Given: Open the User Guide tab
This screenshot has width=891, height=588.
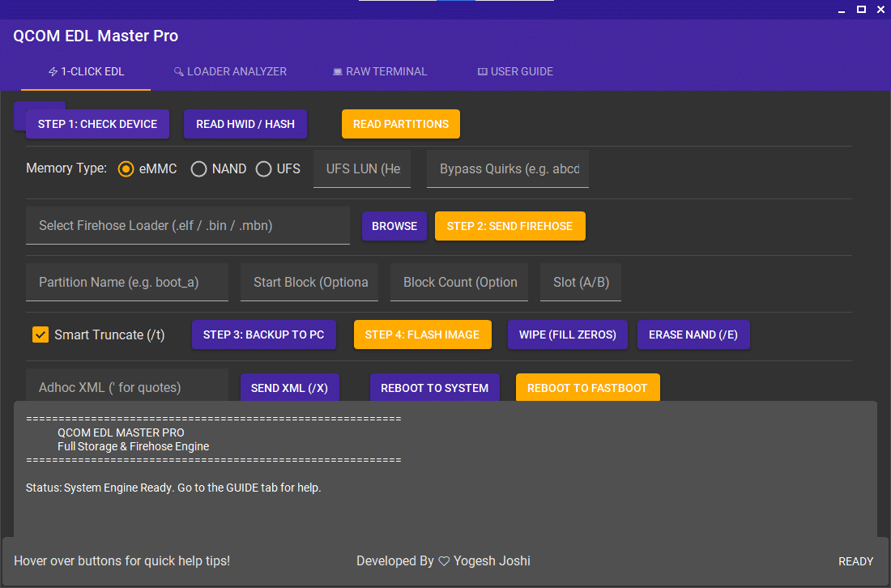Looking at the screenshot, I should pyautogui.click(x=515, y=71).
